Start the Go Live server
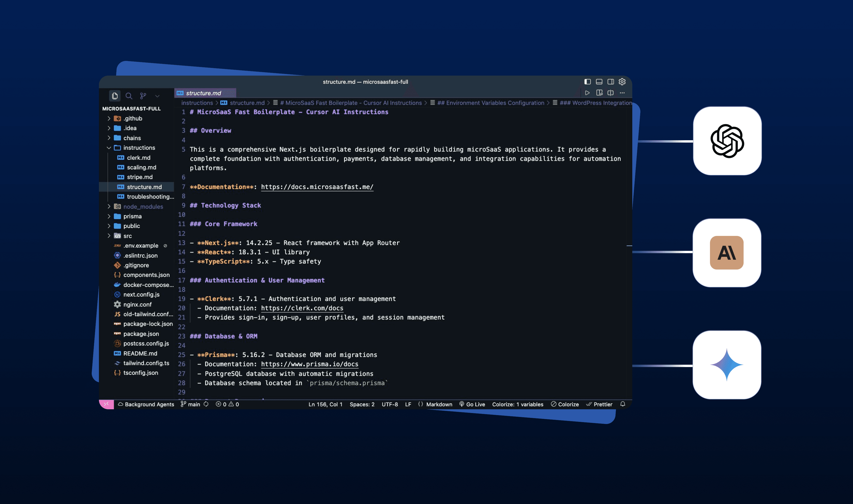The height and width of the screenshot is (504, 853). [x=473, y=404]
